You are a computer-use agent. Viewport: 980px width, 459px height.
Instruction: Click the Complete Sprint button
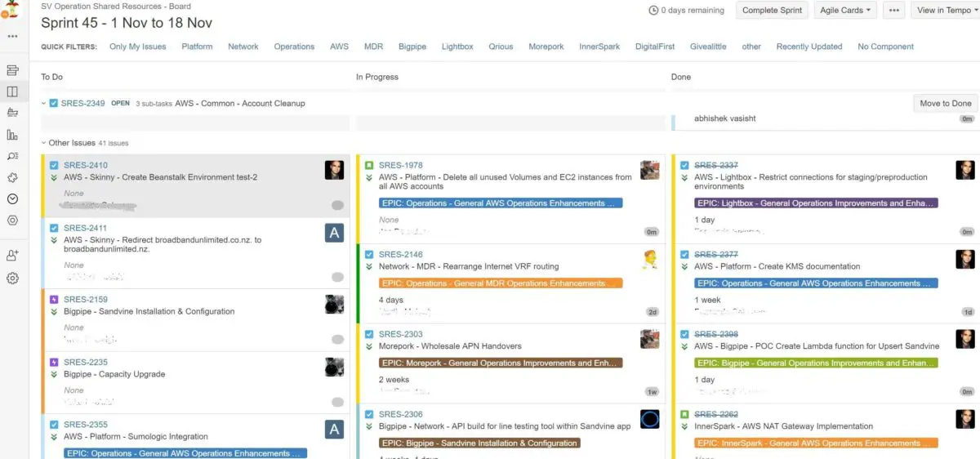click(772, 11)
